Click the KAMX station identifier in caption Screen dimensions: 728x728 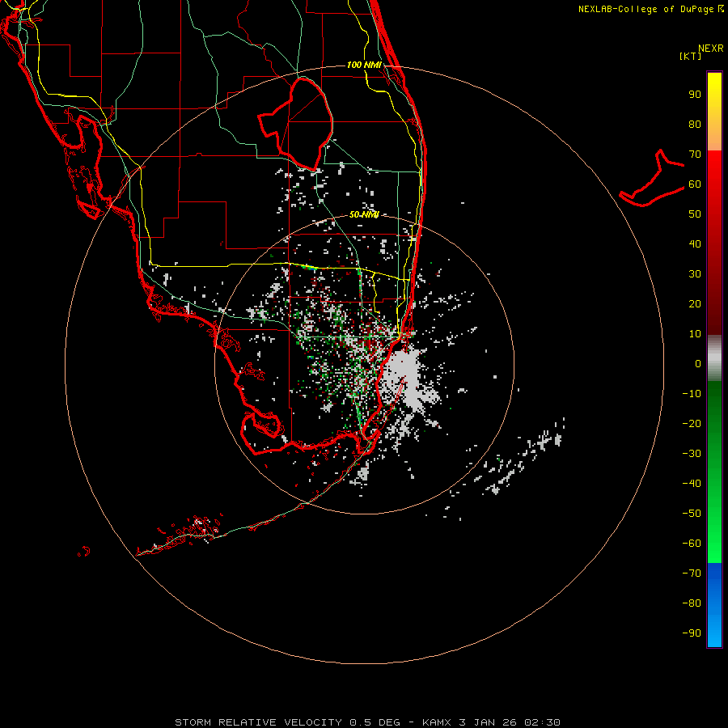tap(437, 722)
